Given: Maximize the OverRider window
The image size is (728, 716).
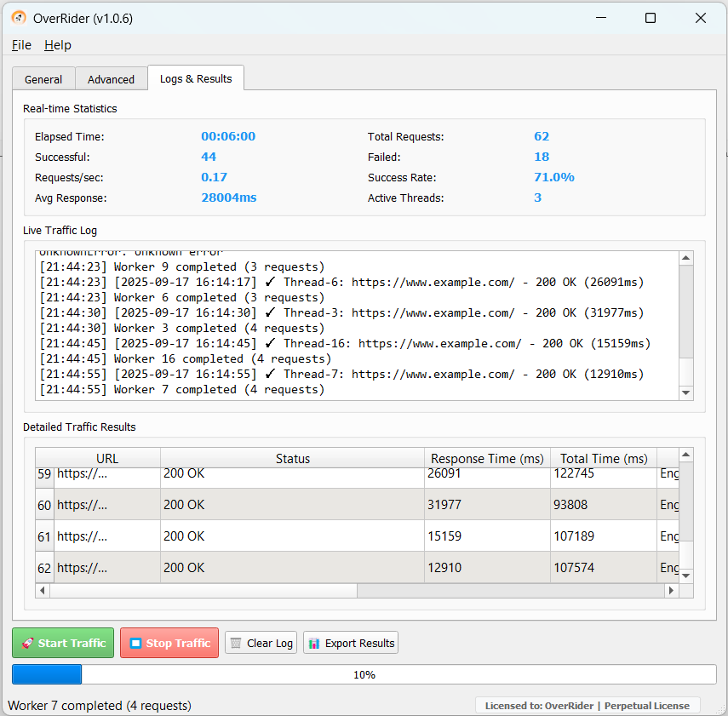Looking at the screenshot, I should tap(651, 18).
